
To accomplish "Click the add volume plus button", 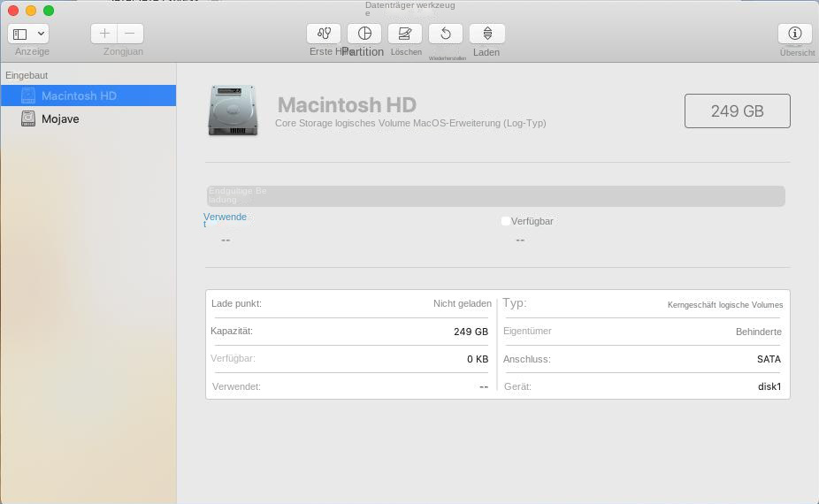I will [104, 34].
